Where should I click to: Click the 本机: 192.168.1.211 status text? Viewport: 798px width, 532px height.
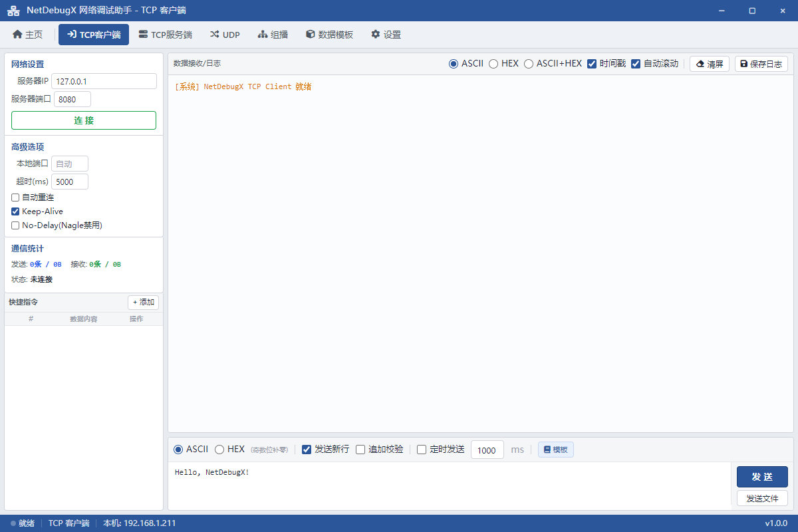[x=140, y=523]
